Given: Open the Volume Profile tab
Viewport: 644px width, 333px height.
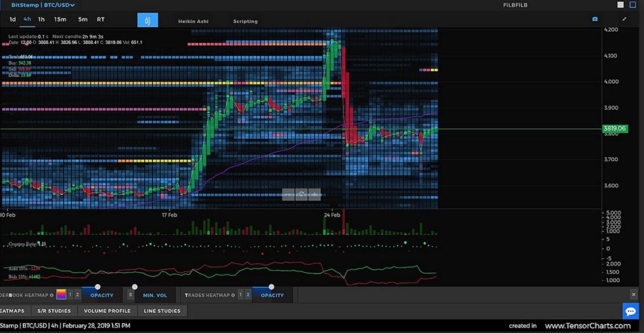Looking at the screenshot, I should pyautogui.click(x=107, y=311).
